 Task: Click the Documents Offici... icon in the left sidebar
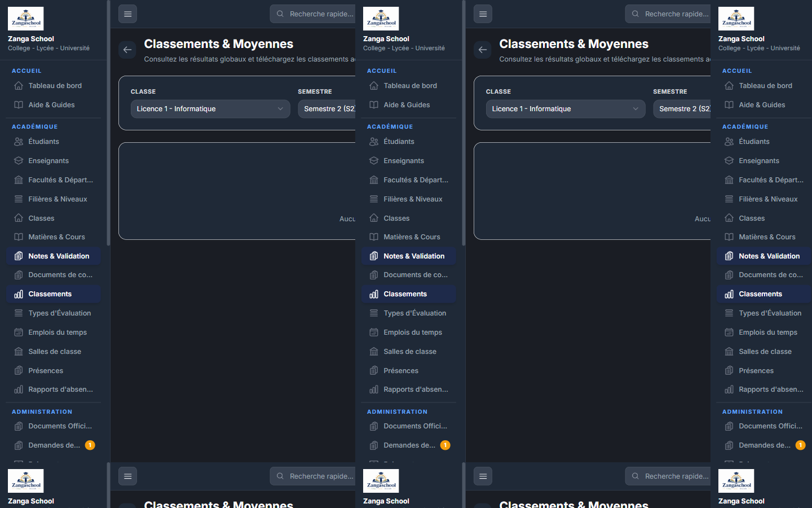point(19,426)
